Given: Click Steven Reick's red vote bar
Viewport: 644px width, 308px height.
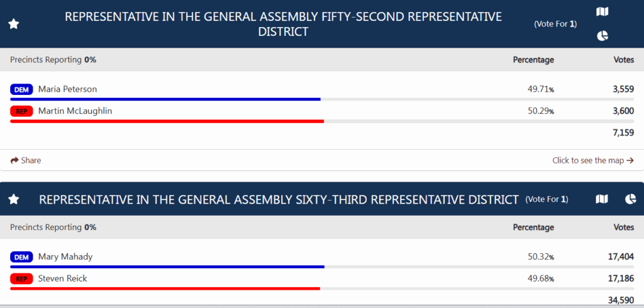Looking at the screenshot, I should point(165,289).
